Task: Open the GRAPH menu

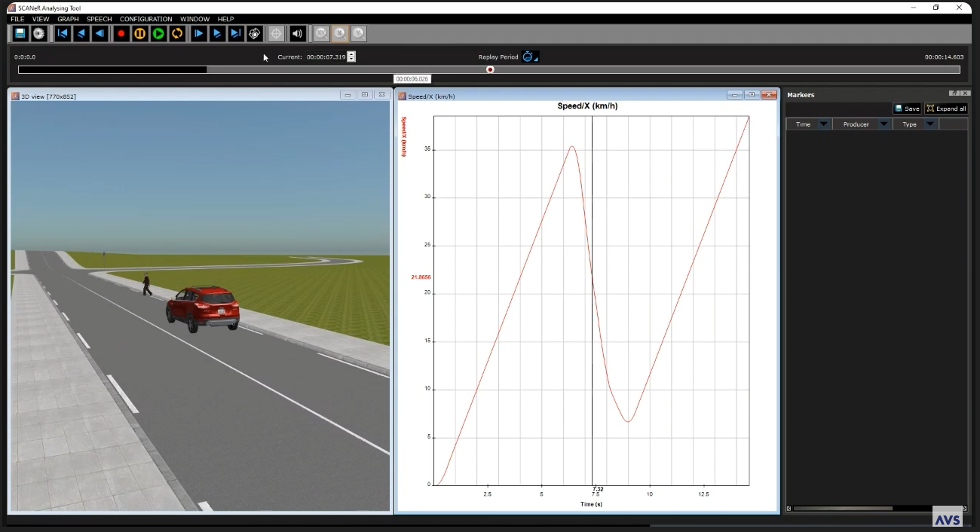Action: [x=68, y=19]
